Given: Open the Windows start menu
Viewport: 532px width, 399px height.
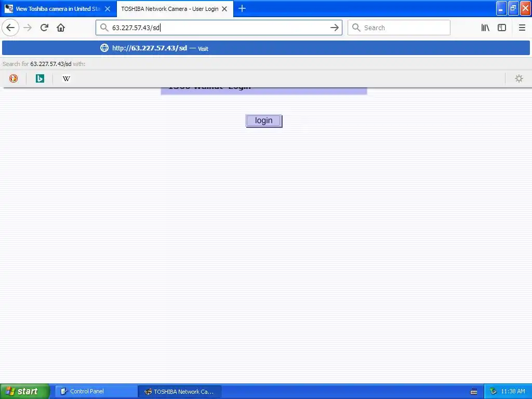Looking at the screenshot, I should pyautogui.click(x=24, y=391).
